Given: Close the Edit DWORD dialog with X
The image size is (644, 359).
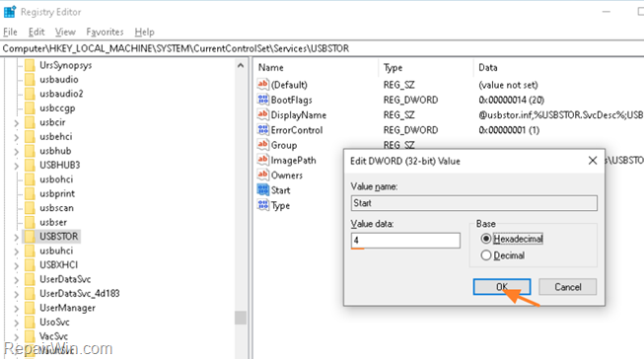Looking at the screenshot, I should (593, 161).
